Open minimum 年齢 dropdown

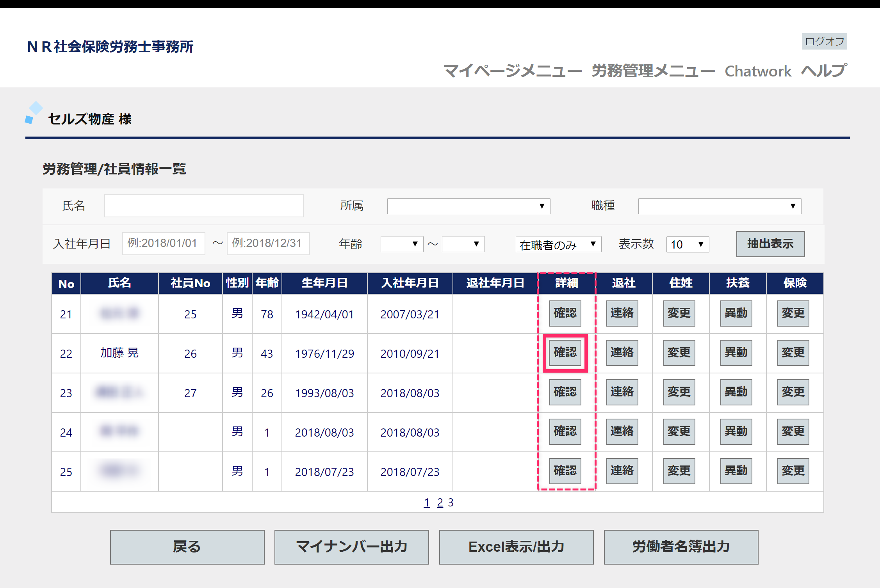[401, 244]
